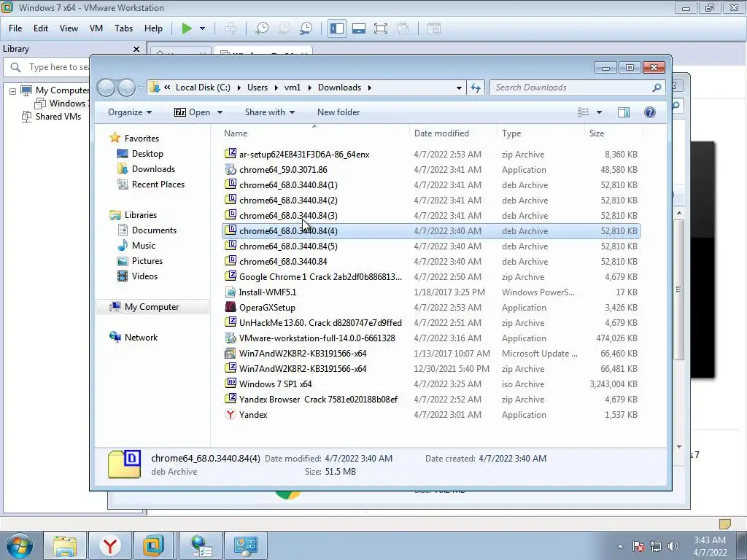Select Windows 7 SP1 x64 iso file
This screenshot has height=560, width=747.
(430, 384)
